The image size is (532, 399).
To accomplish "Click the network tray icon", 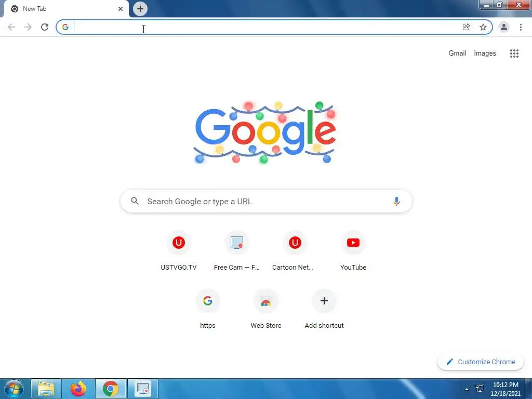I will (x=480, y=389).
